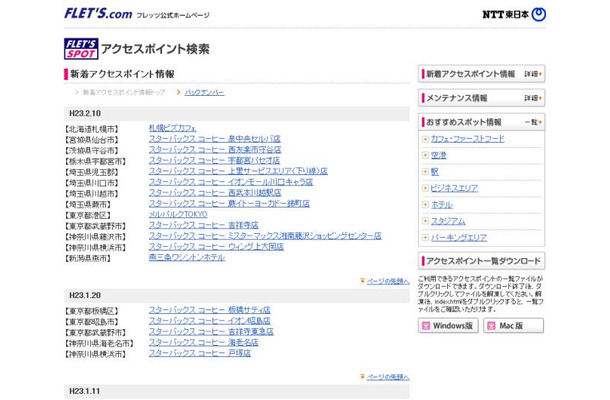The height and width of the screenshot is (400, 610).
Task: Open 詳細 for メンテナンス情報 sidebar panel
Action: pos(532,98)
